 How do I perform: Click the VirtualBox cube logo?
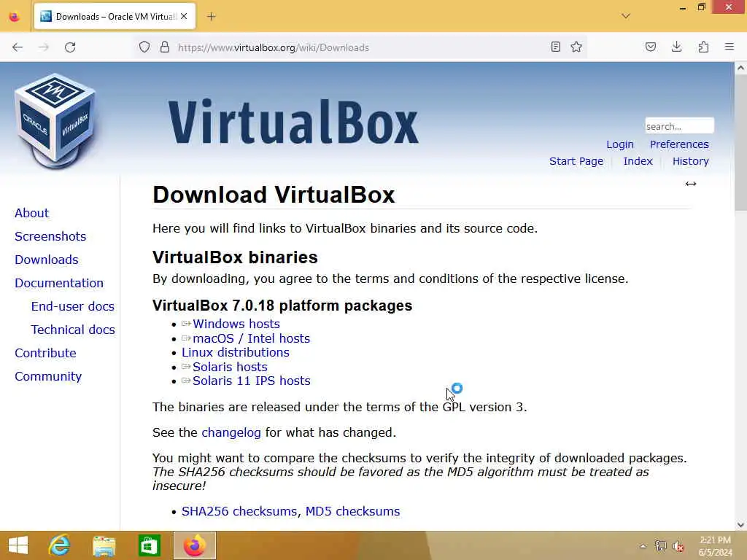[x=55, y=121]
